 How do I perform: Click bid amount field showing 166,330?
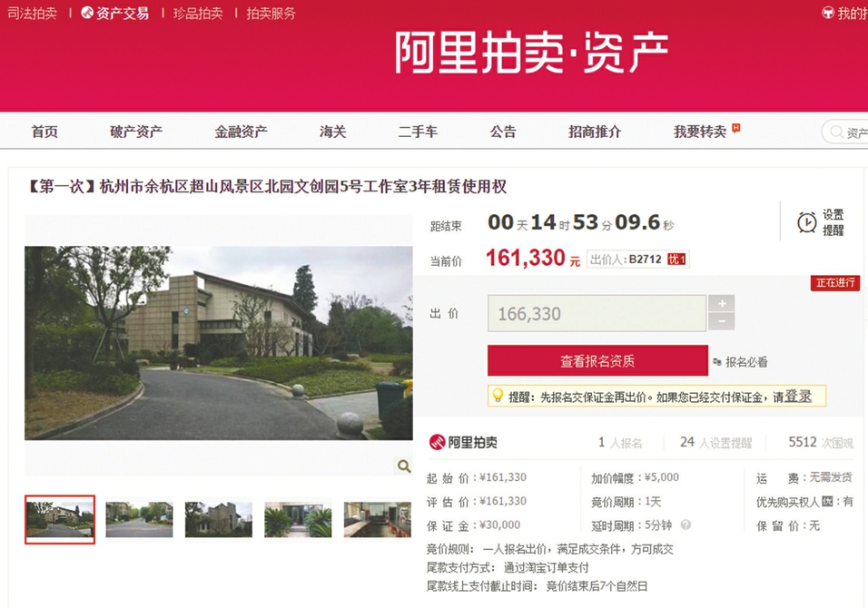(597, 313)
